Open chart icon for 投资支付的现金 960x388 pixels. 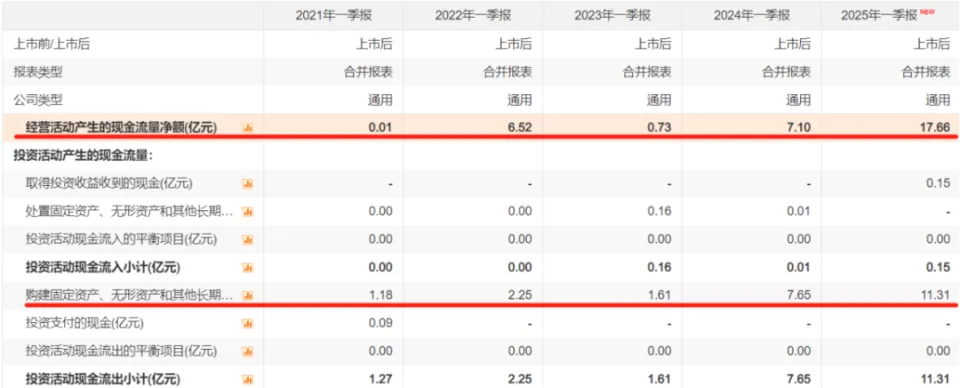point(248,323)
